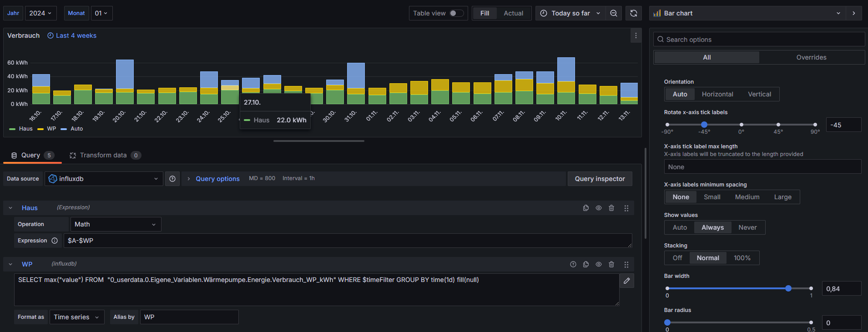
Task: Open the Verbrauch panel menu dots
Action: [x=636, y=35]
